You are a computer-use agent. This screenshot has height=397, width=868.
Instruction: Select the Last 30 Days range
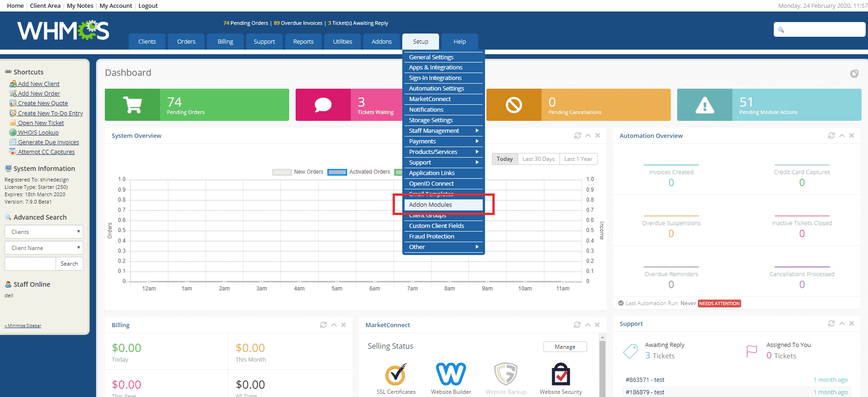click(538, 159)
